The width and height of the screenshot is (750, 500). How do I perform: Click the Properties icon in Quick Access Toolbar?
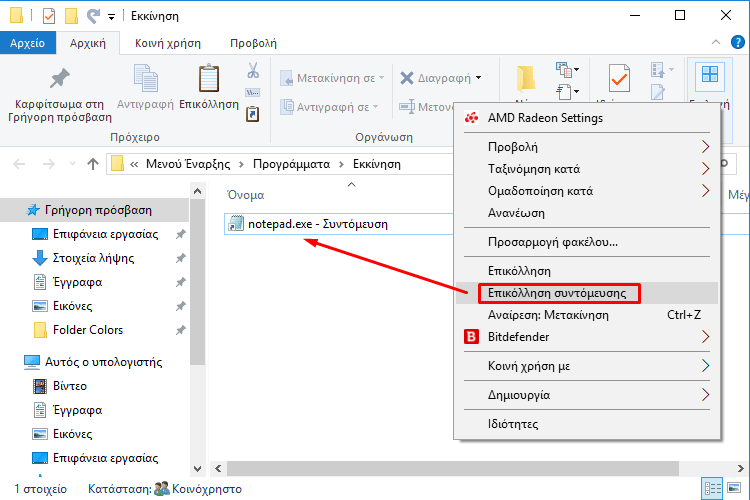(49, 16)
